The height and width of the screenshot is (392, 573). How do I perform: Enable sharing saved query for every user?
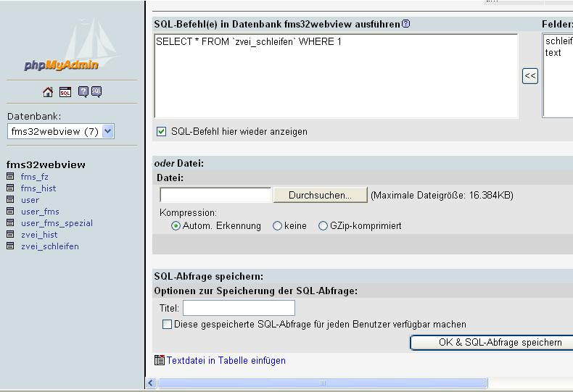click(x=168, y=325)
